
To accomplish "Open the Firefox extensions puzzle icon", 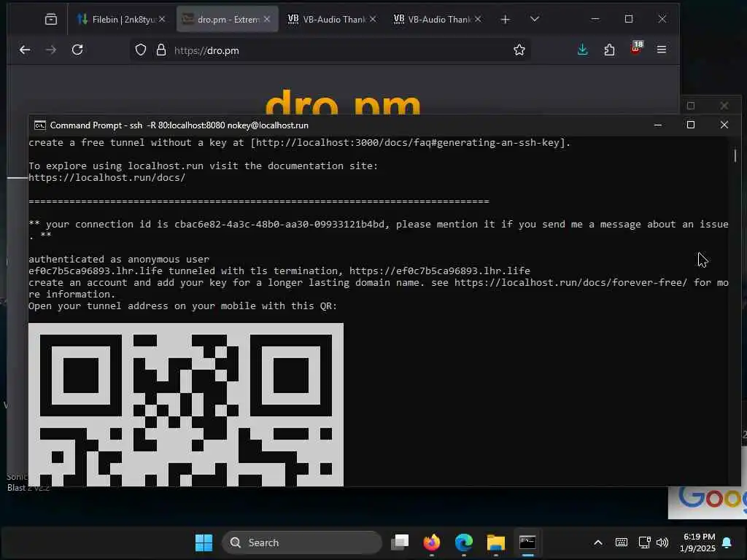I will pos(609,50).
